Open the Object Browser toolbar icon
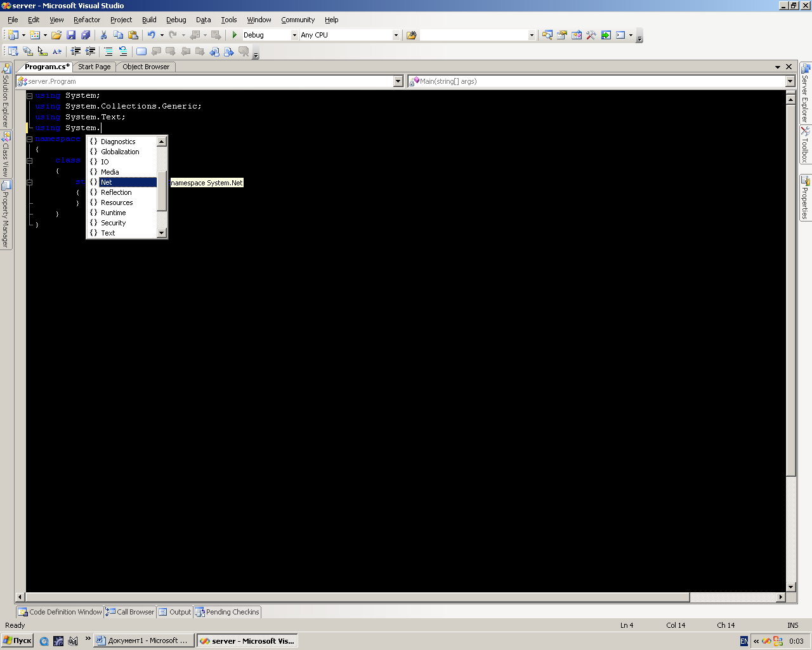Image resolution: width=812 pixels, height=650 pixels. (x=577, y=35)
